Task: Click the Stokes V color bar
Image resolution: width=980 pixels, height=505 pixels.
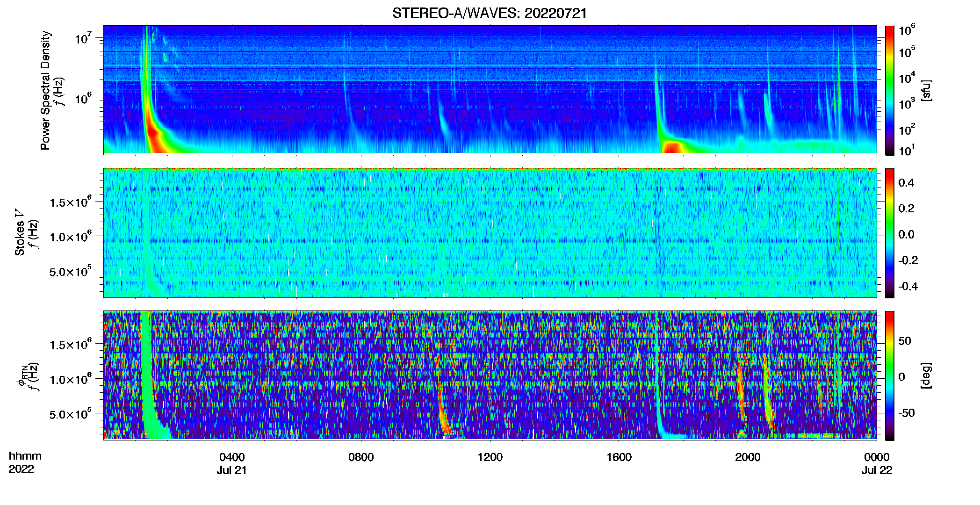Action: (x=890, y=233)
